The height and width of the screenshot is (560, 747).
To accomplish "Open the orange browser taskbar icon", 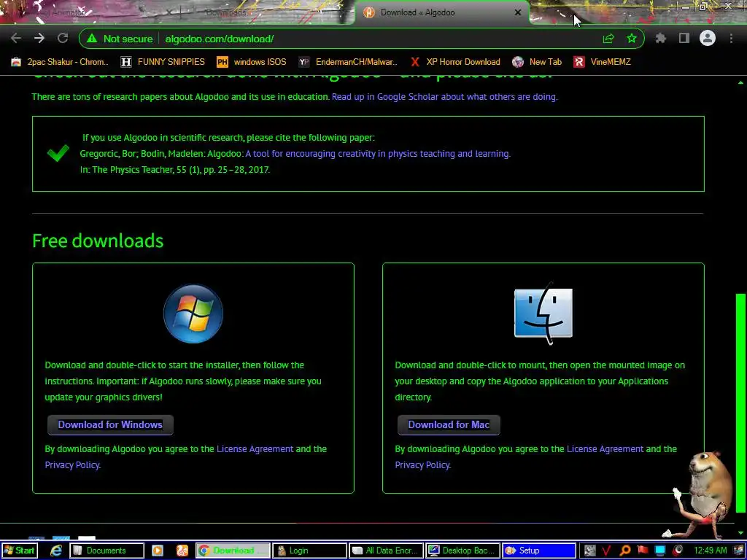I will [182, 551].
